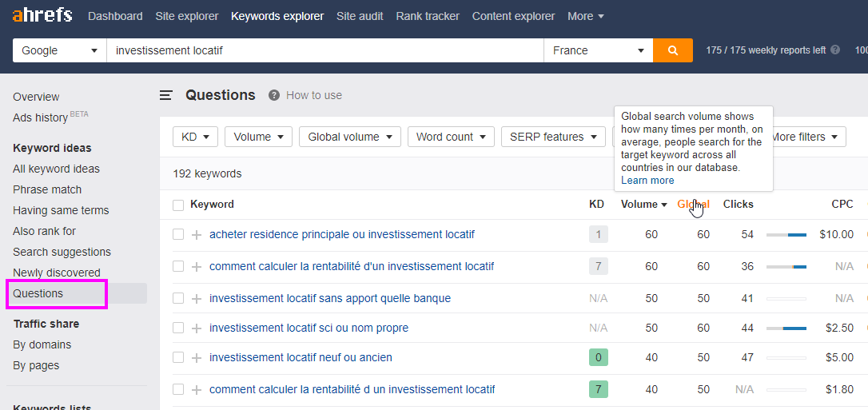Open the Google search engine dropdown
Viewport: 868px width, 410px height.
point(60,50)
